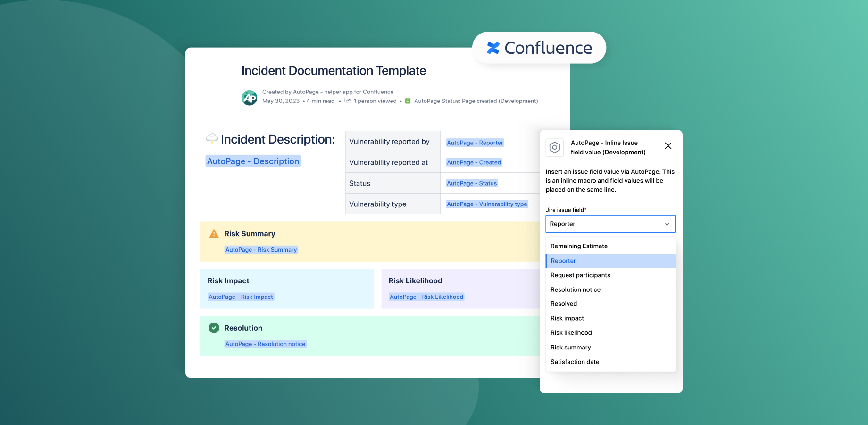Choose the highlighted Reporter option

[x=563, y=261]
